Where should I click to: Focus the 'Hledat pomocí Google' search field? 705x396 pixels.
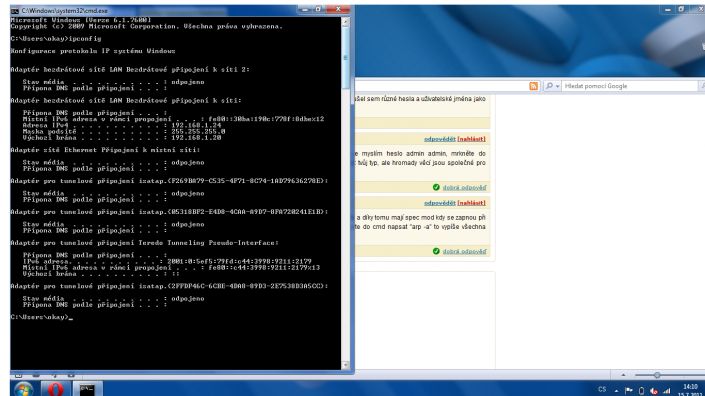[x=629, y=86]
